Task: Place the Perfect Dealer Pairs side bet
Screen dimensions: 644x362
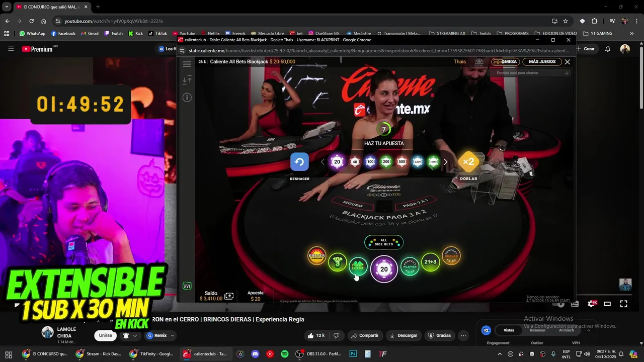Action: coord(451,256)
